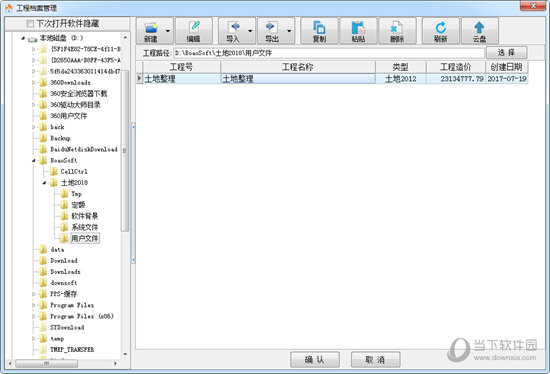
Task: Click the 刷新 (Refresh) toolbar icon
Action: point(441,31)
